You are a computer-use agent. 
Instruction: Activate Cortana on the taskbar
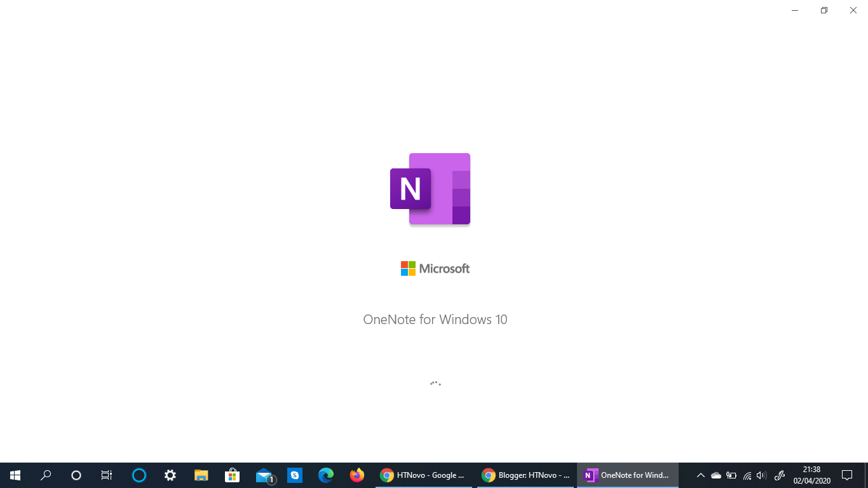(x=138, y=475)
